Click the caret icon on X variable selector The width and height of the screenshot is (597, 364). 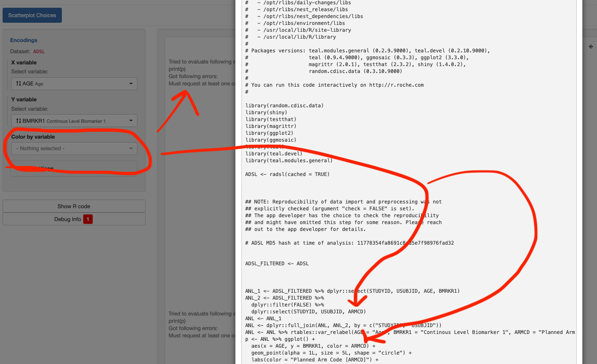(131, 83)
